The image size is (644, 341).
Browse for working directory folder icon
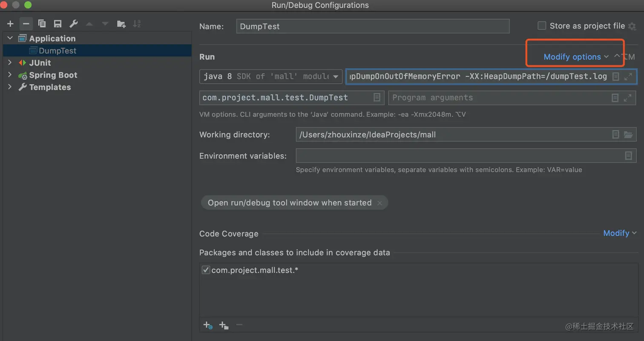628,135
